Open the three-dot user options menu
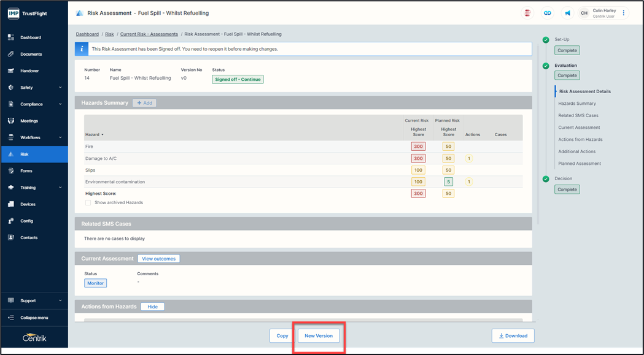Screen dimensions: 644x355 [624, 13]
